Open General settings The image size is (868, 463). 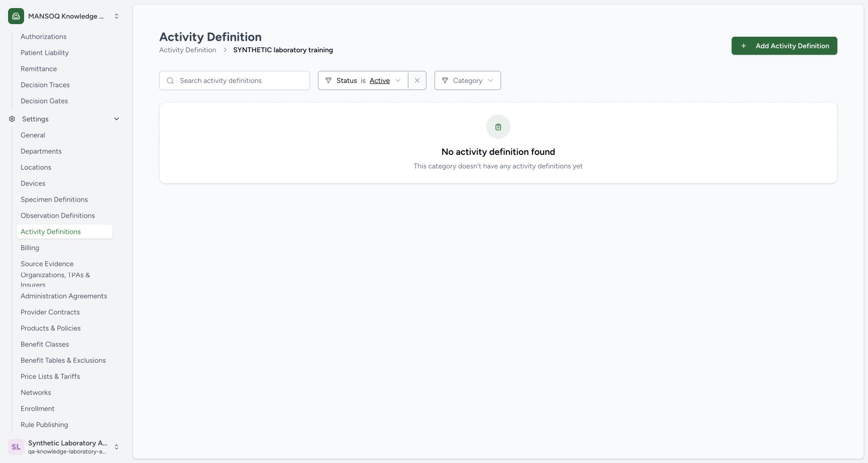pyautogui.click(x=33, y=135)
